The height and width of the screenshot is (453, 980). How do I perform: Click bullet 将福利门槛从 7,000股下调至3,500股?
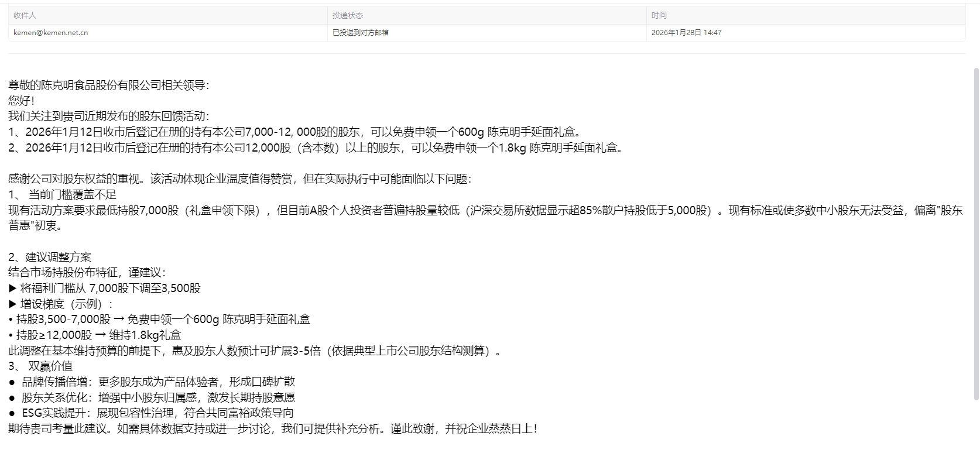click(105, 289)
